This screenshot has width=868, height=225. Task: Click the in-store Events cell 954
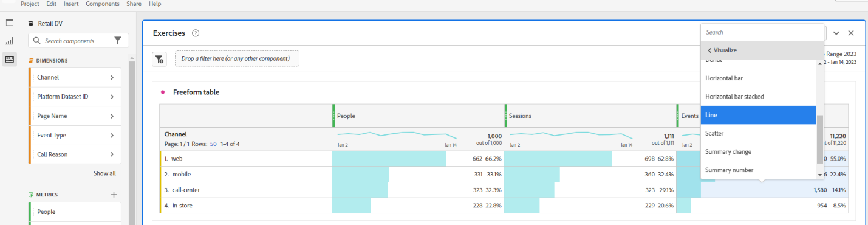762,206
